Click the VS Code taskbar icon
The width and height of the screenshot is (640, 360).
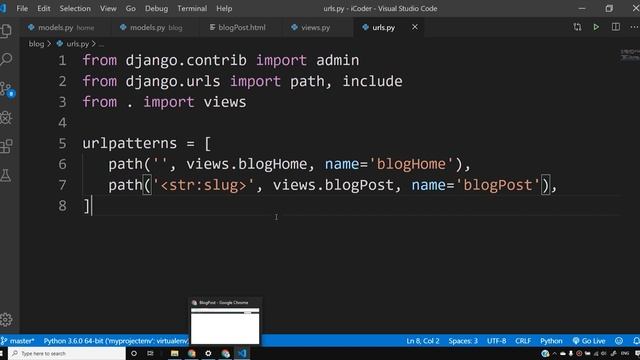tap(242, 353)
